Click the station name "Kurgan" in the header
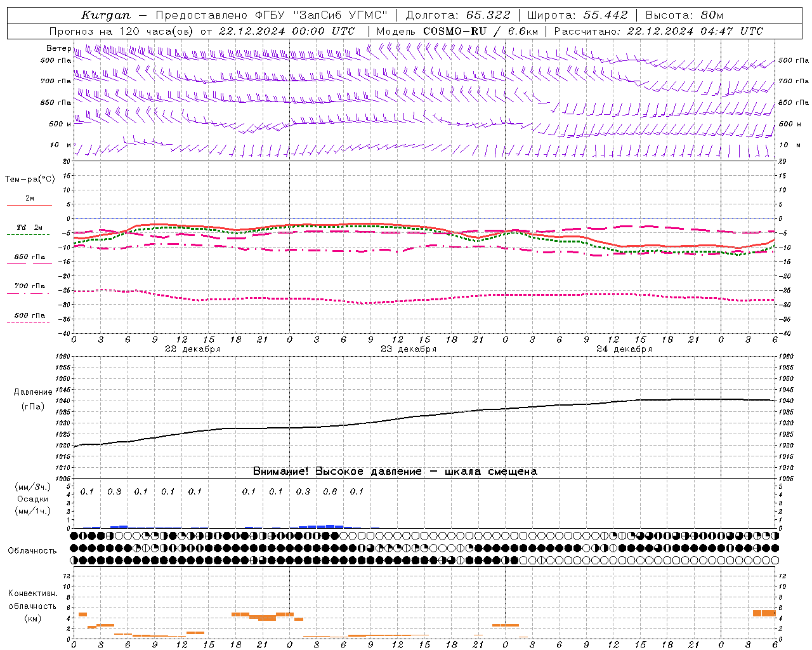This screenshot has height=650, width=812. 105,15
